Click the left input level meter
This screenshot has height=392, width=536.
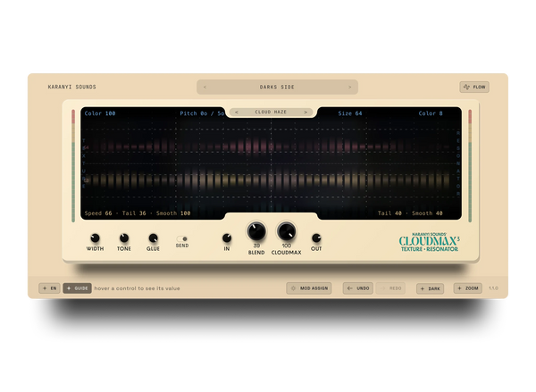click(x=73, y=166)
